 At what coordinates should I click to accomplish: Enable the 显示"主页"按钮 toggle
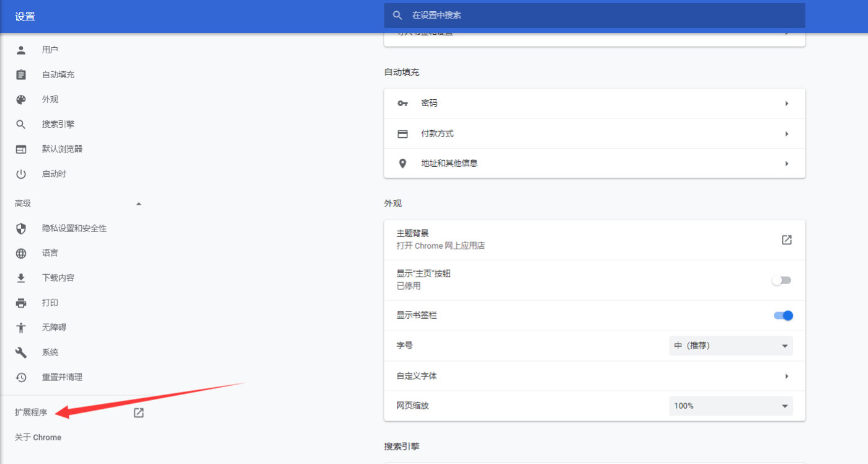pyautogui.click(x=781, y=280)
